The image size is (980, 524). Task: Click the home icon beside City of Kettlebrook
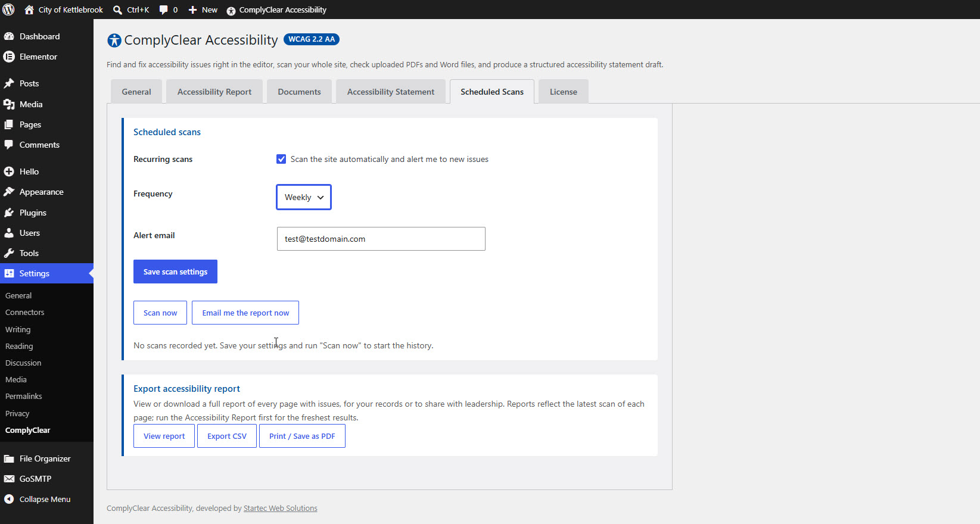coord(29,10)
